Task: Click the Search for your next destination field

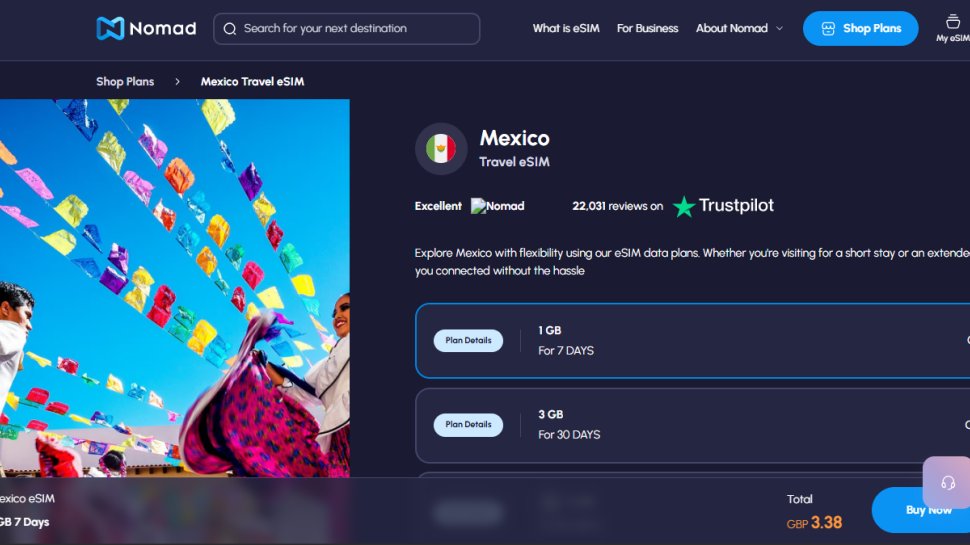Action: pos(346,28)
